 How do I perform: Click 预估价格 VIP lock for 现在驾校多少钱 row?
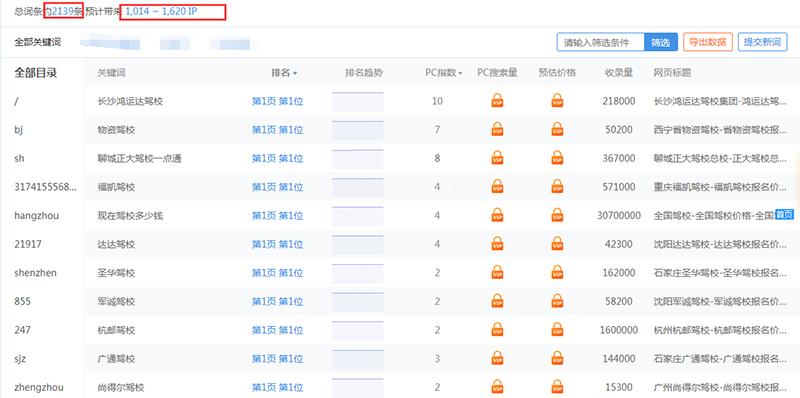(557, 215)
